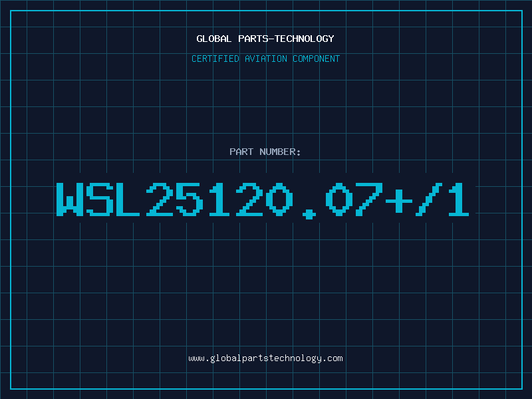
Task: Click the slash in the part number
Action: (x=429, y=199)
